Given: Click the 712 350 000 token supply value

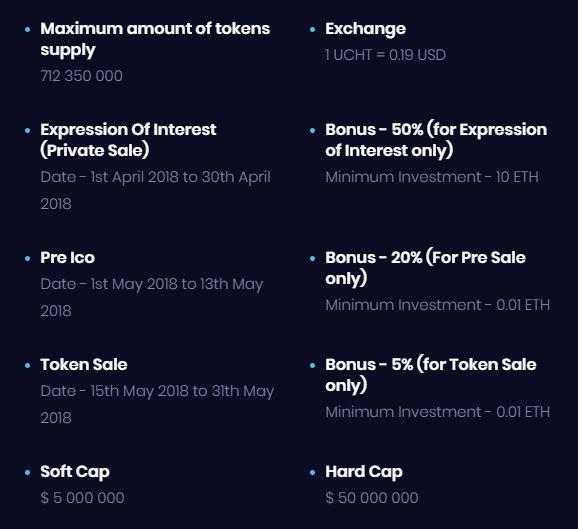Looking at the screenshot, I should tap(81, 76).
